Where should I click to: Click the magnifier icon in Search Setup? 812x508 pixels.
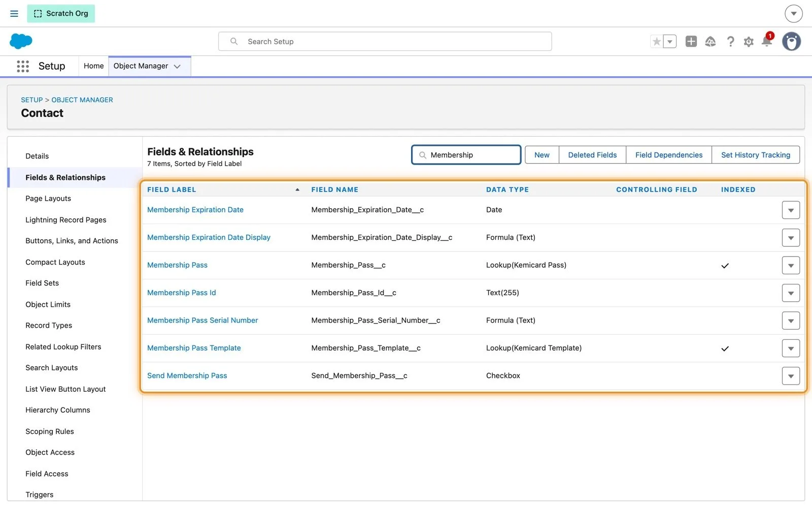[x=234, y=42]
